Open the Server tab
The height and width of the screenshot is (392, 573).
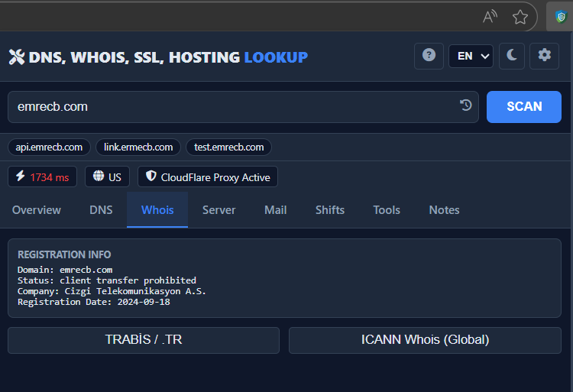pos(219,209)
